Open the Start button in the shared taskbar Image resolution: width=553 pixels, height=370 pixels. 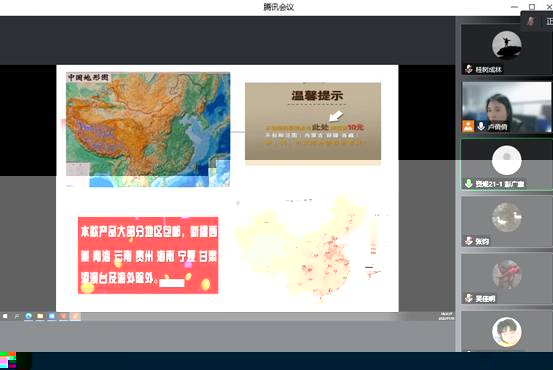click(x=5, y=316)
